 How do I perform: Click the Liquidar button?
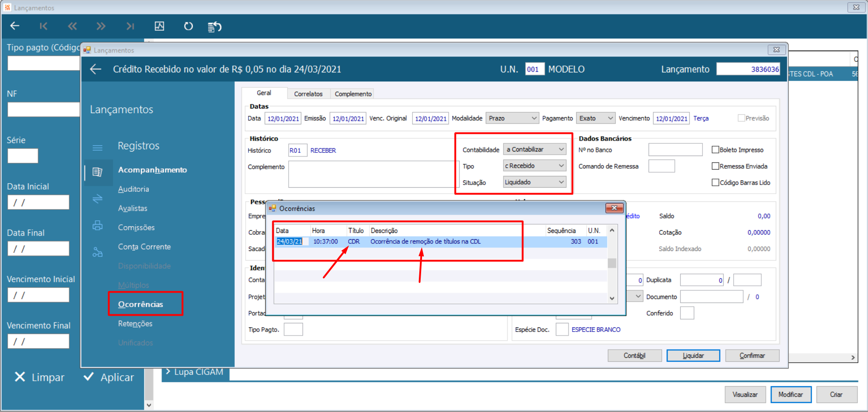point(693,355)
